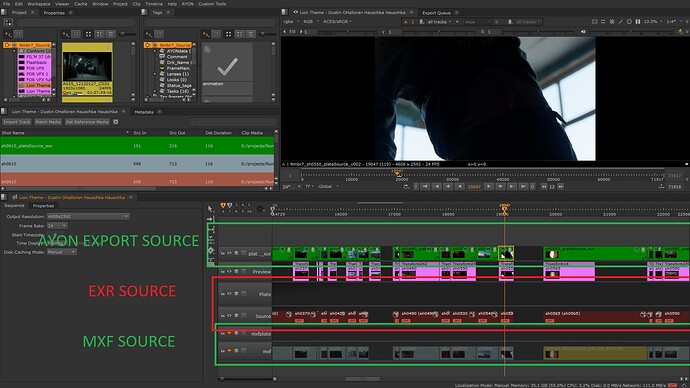
Task: Enable the hidden mxf track eye
Action: pos(229,351)
